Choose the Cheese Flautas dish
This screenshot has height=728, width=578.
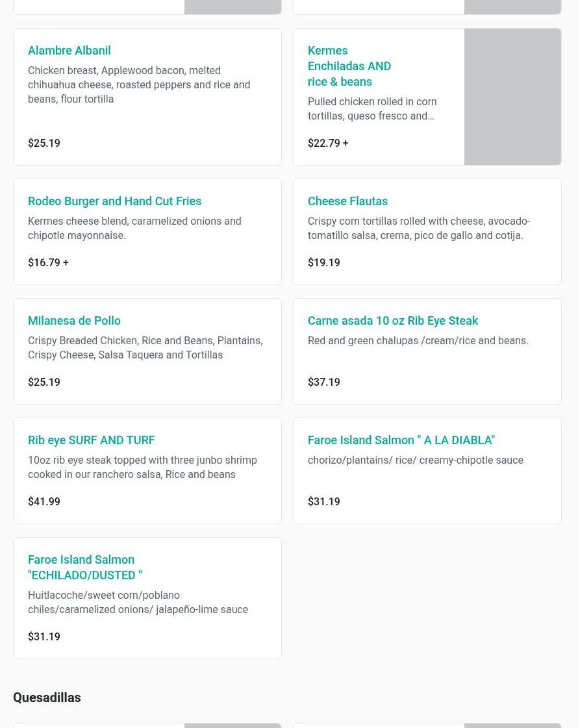click(x=347, y=201)
